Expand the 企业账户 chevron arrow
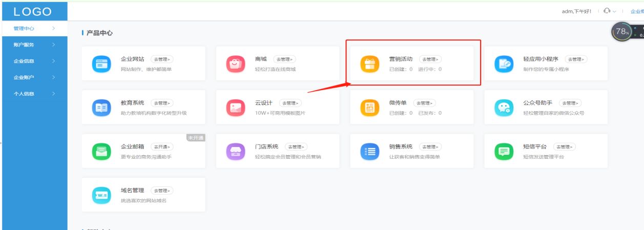This screenshot has width=644, height=230. click(54, 78)
